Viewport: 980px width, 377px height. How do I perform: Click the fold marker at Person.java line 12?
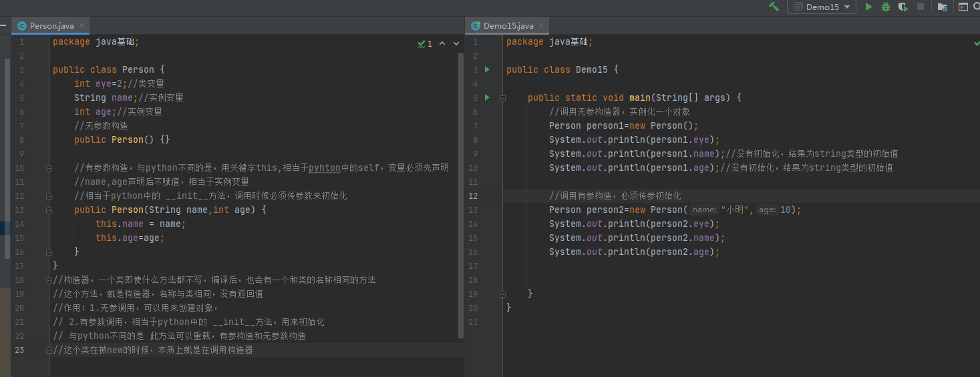(x=49, y=196)
